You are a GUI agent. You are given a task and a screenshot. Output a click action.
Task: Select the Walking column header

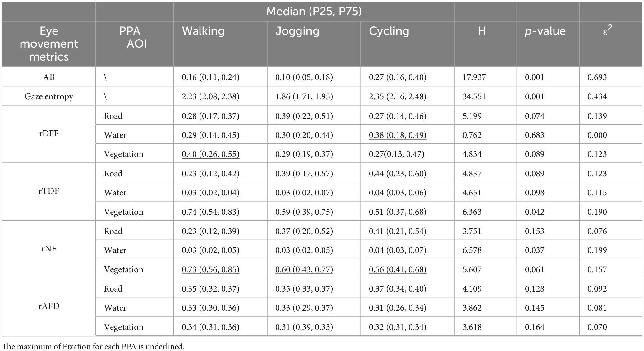(x=203, y=31)
